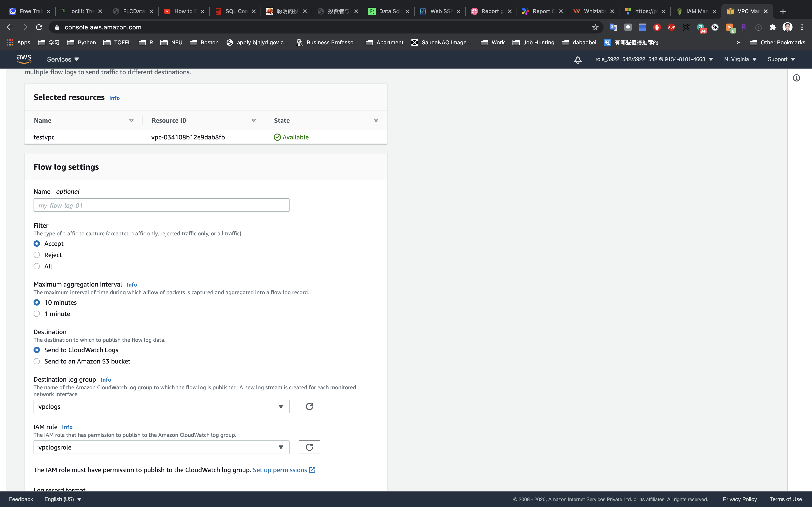
Task: Click Info next to Selected resources
Action: pos(114,98)
